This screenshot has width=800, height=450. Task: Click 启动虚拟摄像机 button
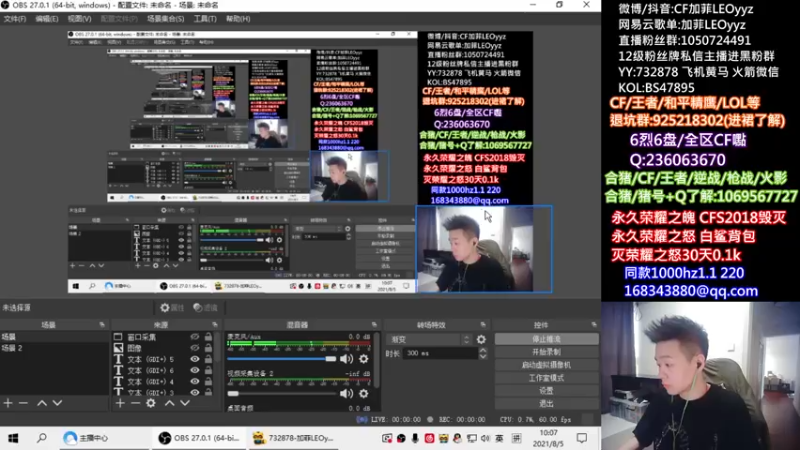(546, 365)
